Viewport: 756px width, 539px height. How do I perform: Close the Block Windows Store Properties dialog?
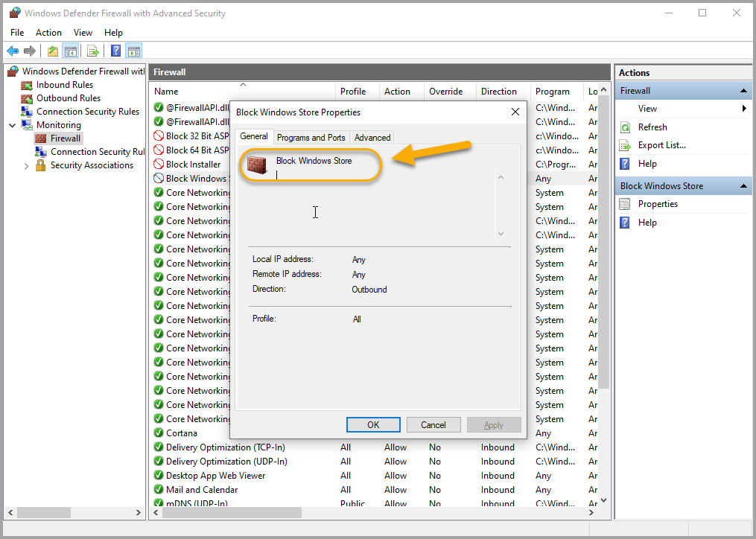515,112
